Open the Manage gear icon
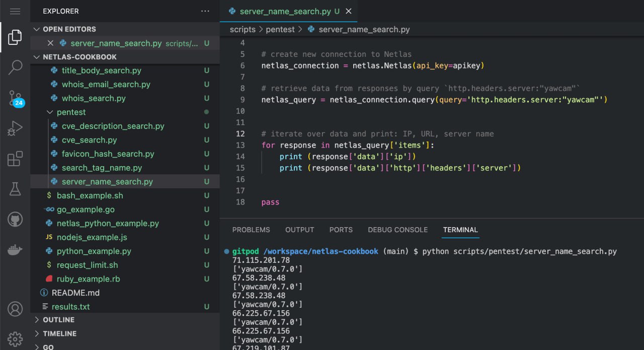This screenshot has width=644, height=350. (15, 338)
